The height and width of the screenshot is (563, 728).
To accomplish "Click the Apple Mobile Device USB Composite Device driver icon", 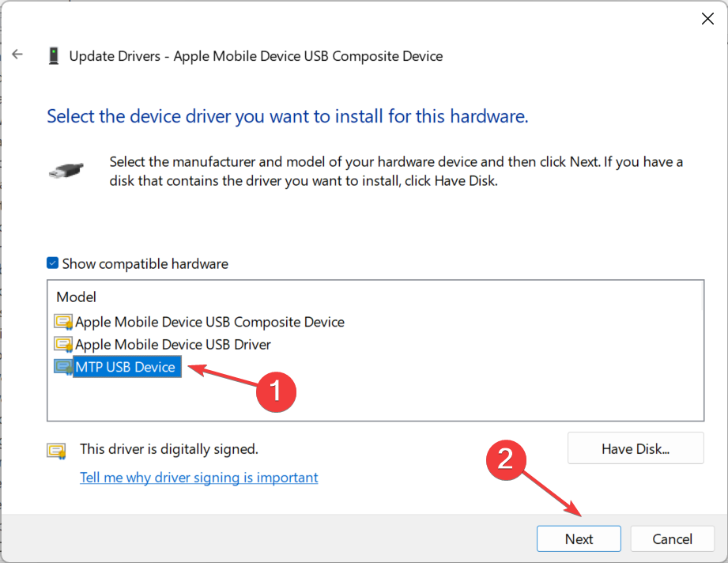I will point(63,322).
